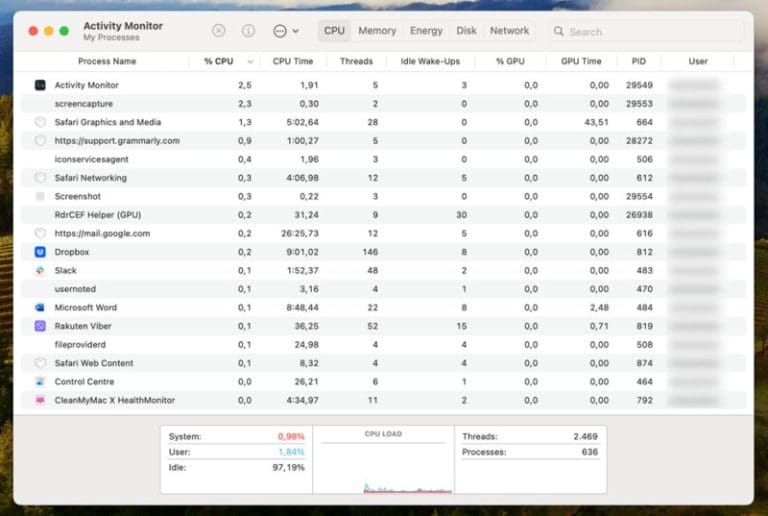Switch to the Energy tab
768x516 pixels.
(x=426, y=31)
